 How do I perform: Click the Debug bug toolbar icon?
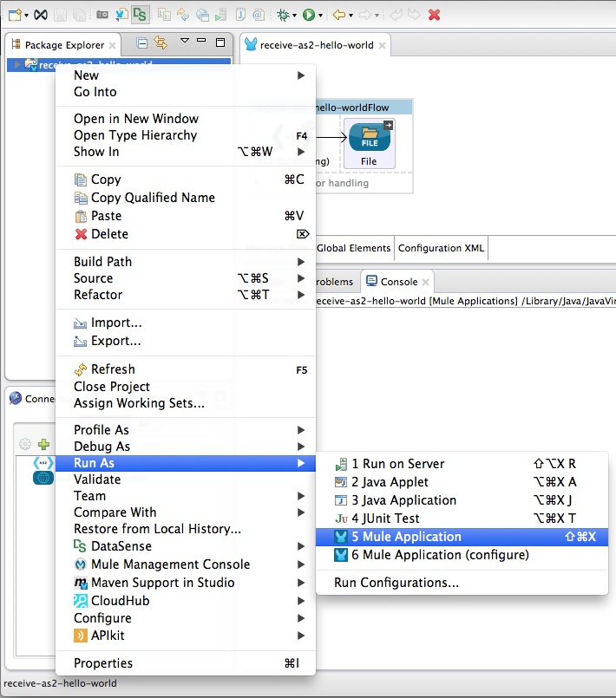(282, 15)
